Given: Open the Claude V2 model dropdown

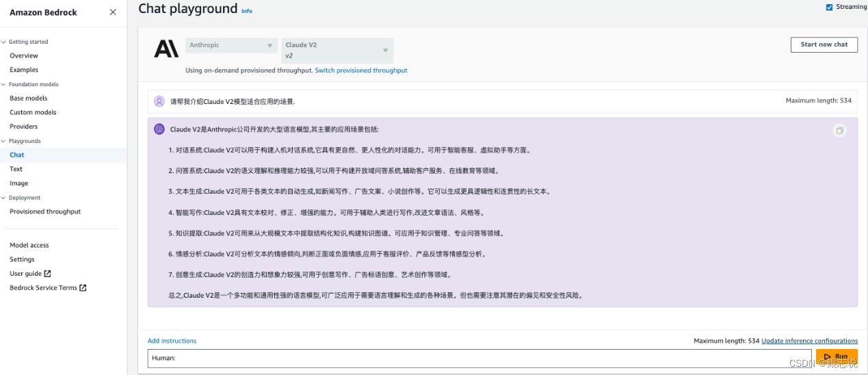Looking at the screenshot, I should click(x=338, y=51).
